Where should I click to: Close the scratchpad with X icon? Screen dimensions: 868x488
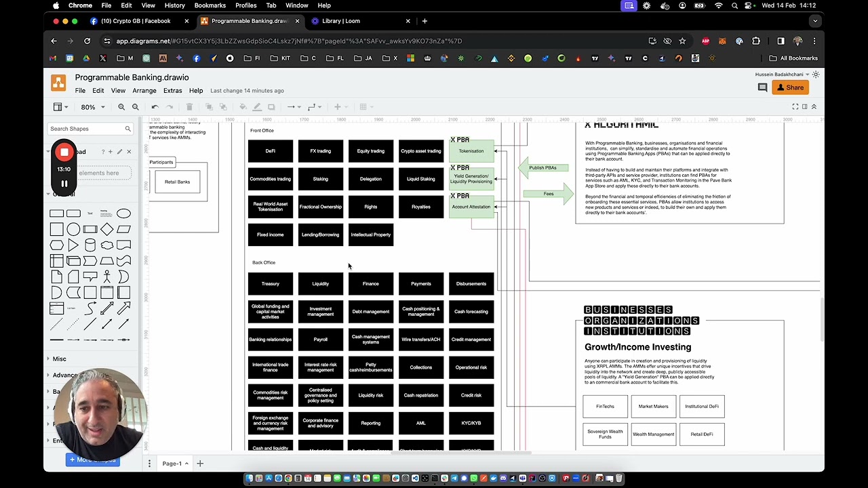coord(129,152)
